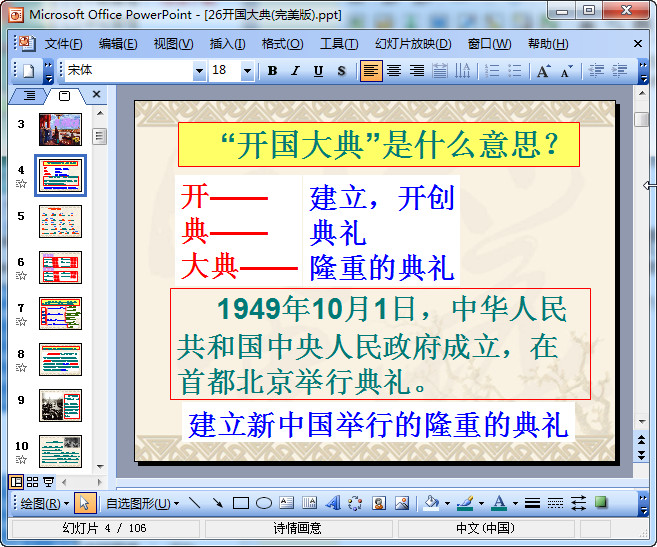This screenshot has height=547, width=657.
Task: Insert a vertical text box
Action: (309, 503)
